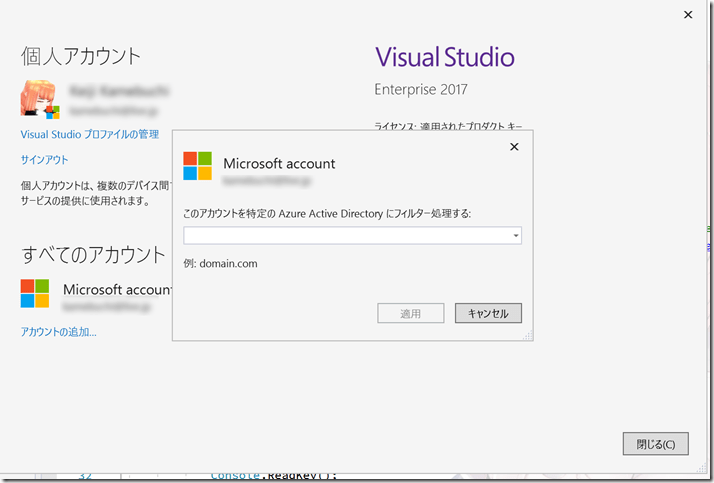Screen dimensions: 714x483
Task: Click the キャンセル button in the dialog
Action: [488, 313]
